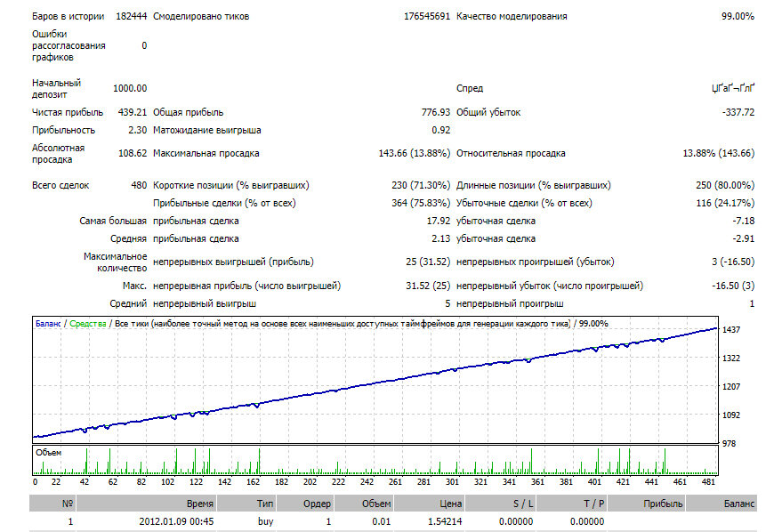Click the Цена column header

click(429, 504)
